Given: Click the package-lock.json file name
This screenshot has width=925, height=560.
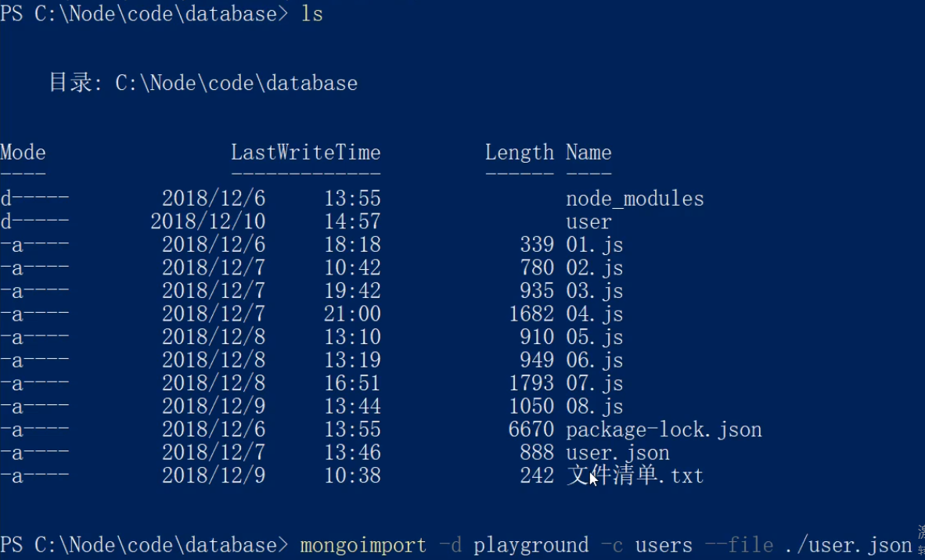Looking at the screenshot, I should click(x=664, y=429).
